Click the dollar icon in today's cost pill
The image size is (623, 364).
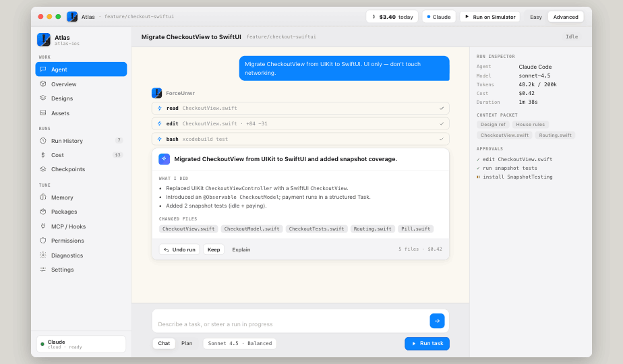(374, 17)
